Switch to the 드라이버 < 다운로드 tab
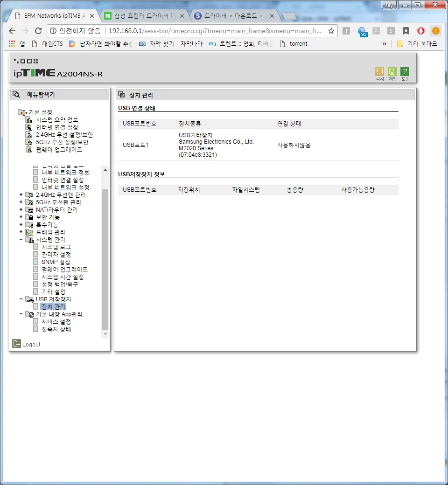 pyautogui.click(x=234, y=16)
